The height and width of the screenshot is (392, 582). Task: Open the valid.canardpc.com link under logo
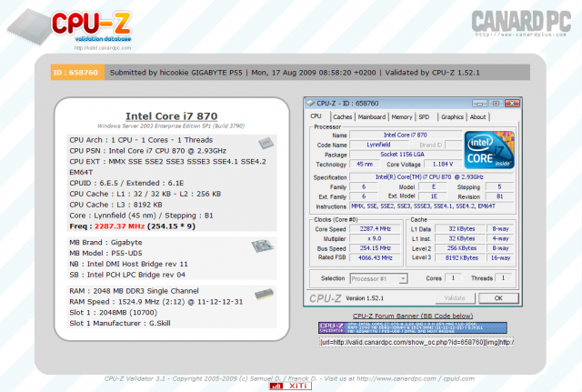(103, 48)
